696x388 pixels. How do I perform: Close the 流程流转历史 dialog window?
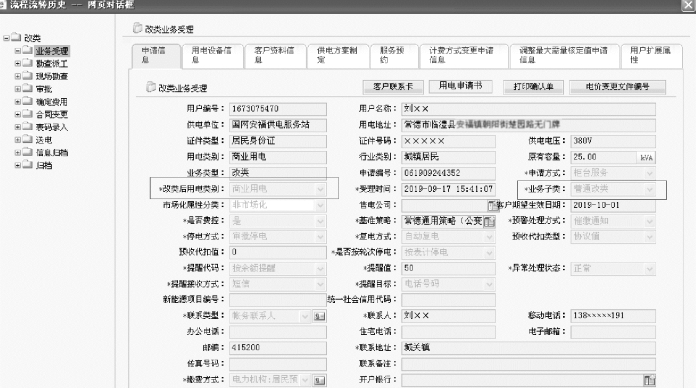coord(688,5)
